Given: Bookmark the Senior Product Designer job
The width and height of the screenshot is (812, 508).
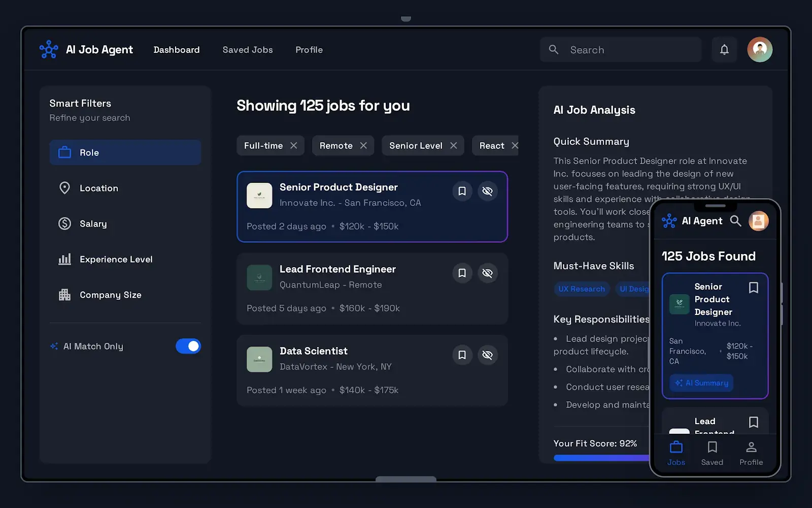Looking at the screenshot, I should [x=462, y=191].
